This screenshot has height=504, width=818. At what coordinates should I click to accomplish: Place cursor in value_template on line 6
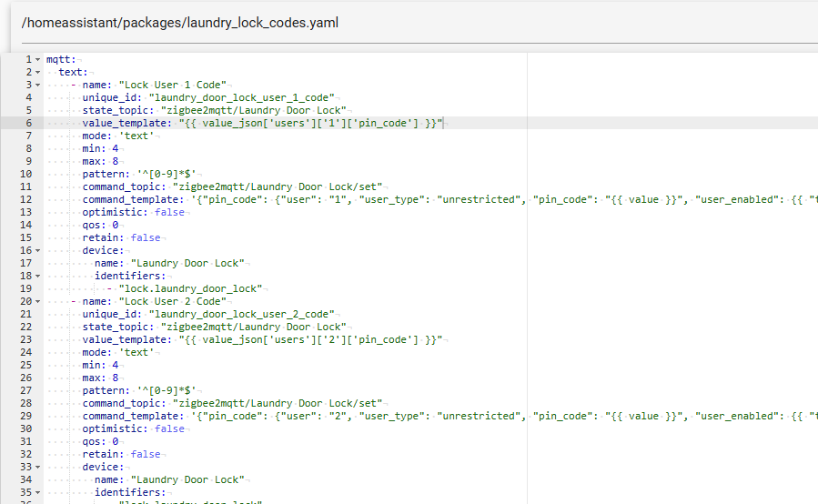[x=262, y=123]
